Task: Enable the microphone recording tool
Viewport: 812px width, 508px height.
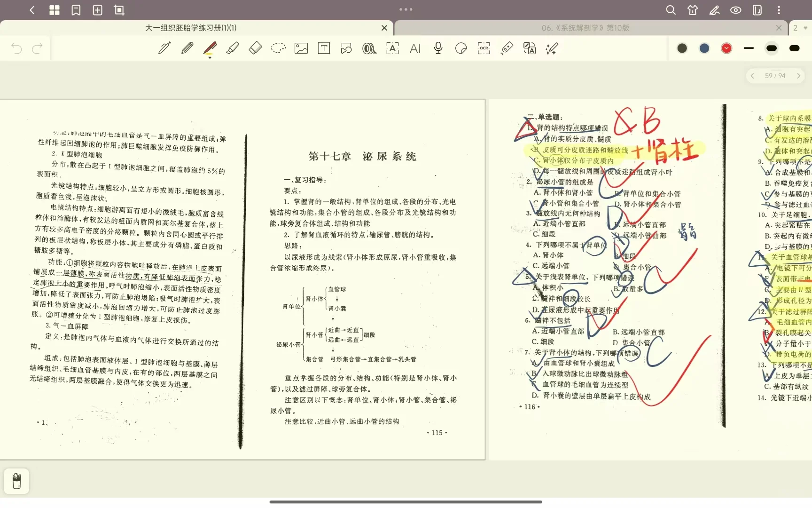Action: (438, 48)
